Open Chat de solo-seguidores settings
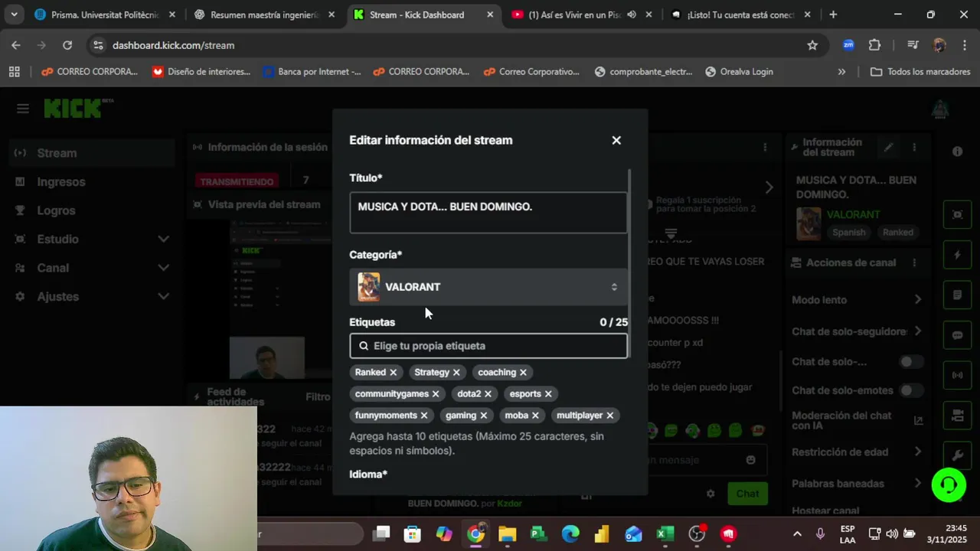 [857, 331]
